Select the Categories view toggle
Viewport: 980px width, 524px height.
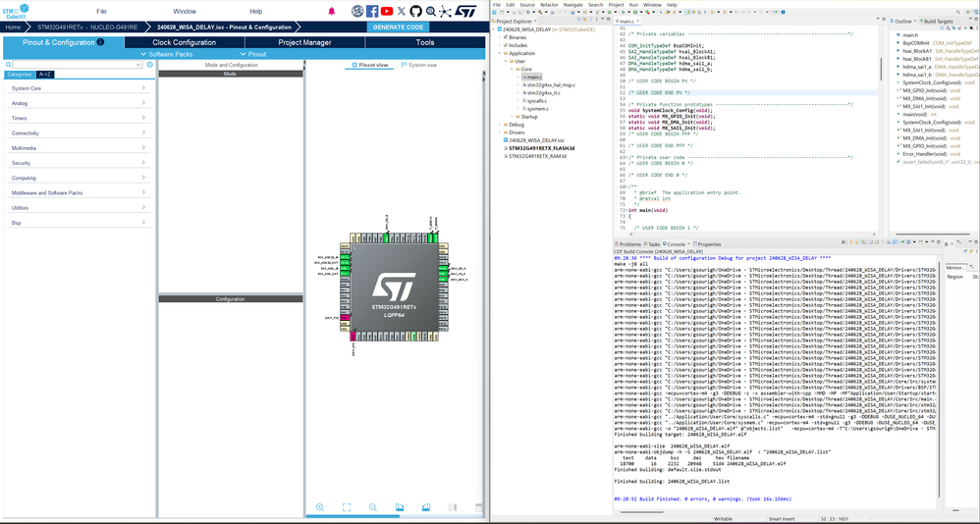(20, 75)
